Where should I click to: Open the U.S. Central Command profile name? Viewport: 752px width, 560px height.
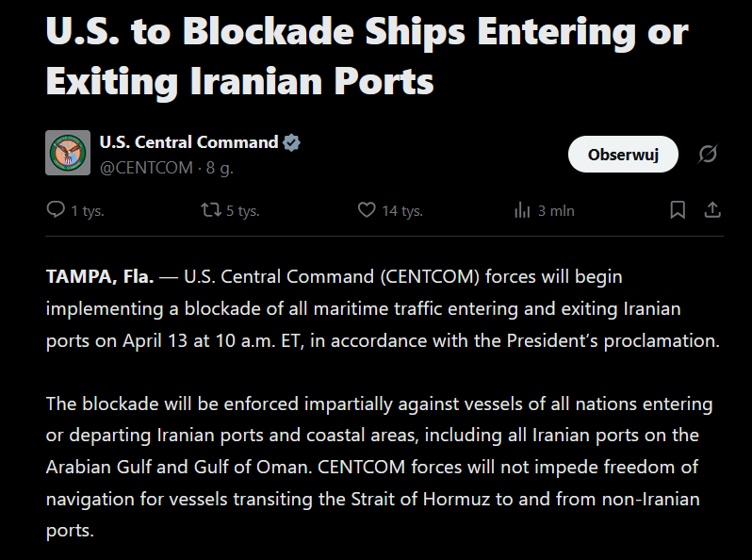coord(188,143)
